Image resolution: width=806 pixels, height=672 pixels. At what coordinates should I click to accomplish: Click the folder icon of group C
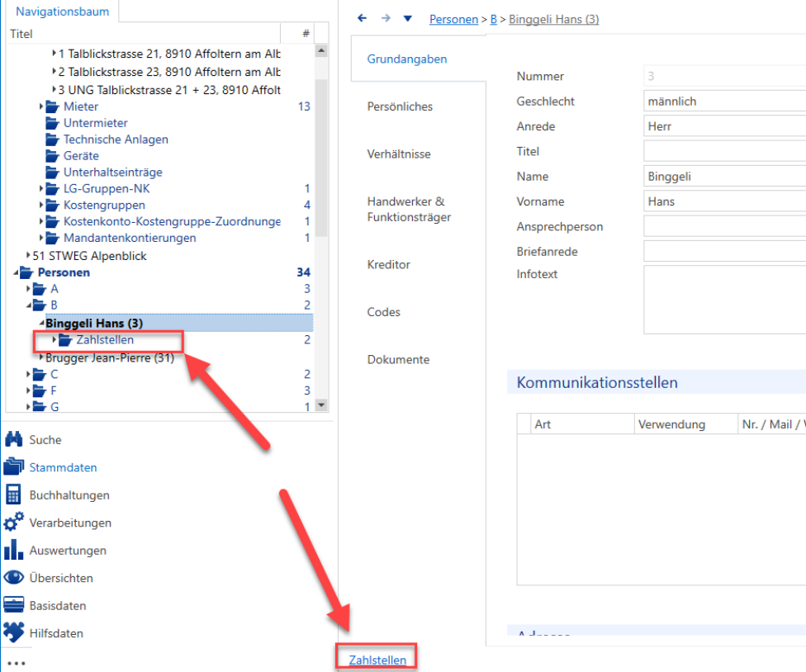(x=39, y=374)
